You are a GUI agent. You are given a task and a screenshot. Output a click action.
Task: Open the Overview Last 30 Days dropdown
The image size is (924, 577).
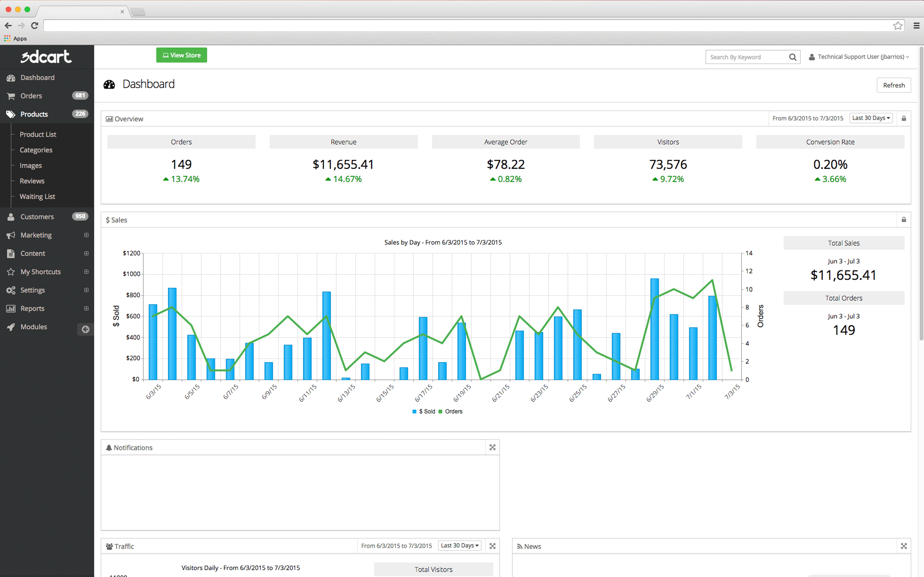[871, 118]
